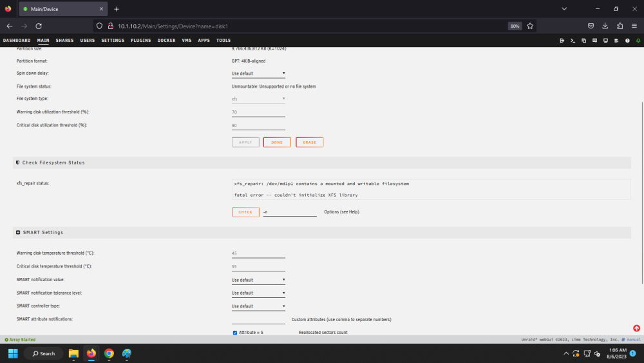Open the Firefox Pocket icon
The image size is (644, 363).
591,26
